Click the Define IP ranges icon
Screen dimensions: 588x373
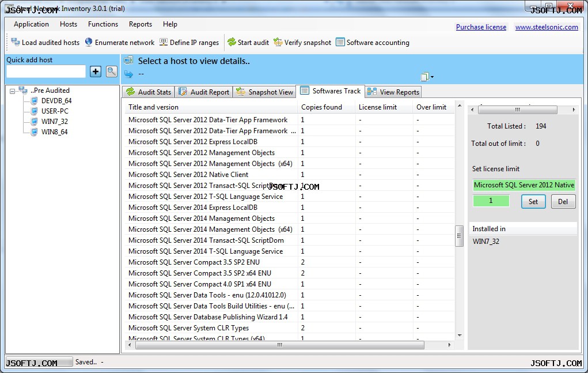point(164,42)
